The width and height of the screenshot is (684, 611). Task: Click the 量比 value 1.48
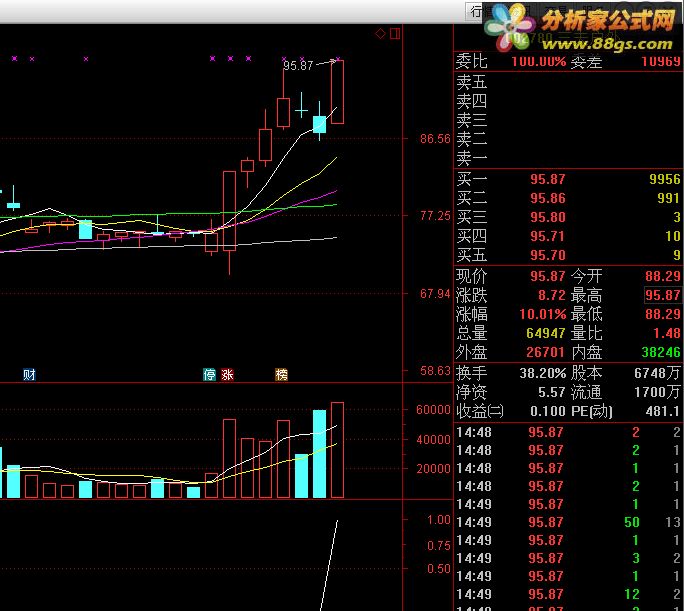pos(667,333)
